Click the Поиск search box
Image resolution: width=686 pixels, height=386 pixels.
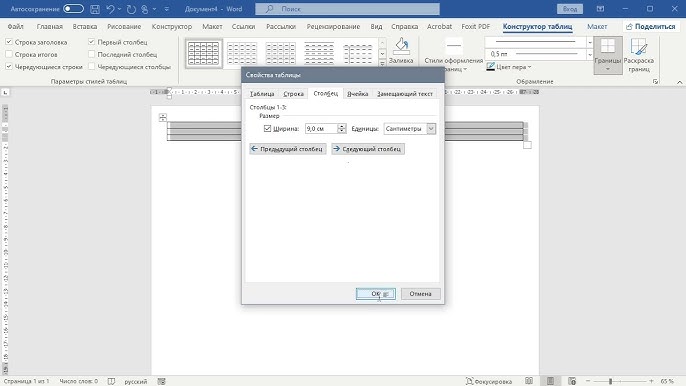click(347, 9)
